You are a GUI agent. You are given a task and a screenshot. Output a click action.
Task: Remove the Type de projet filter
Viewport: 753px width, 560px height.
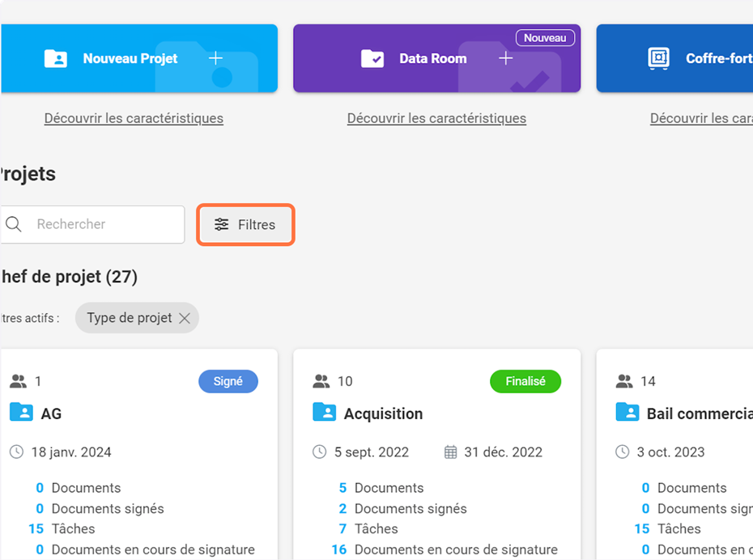[185, 318]
